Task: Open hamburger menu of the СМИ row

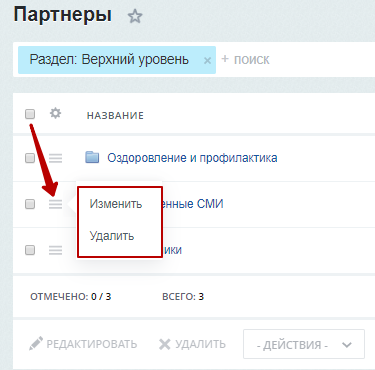Action: pos(55,204)
